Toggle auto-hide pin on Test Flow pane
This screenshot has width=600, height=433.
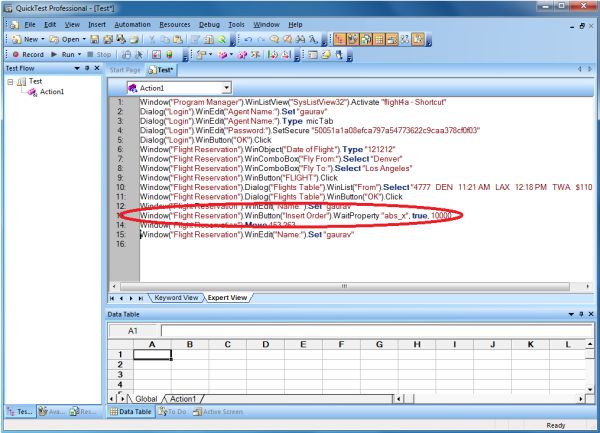(87, 68)
